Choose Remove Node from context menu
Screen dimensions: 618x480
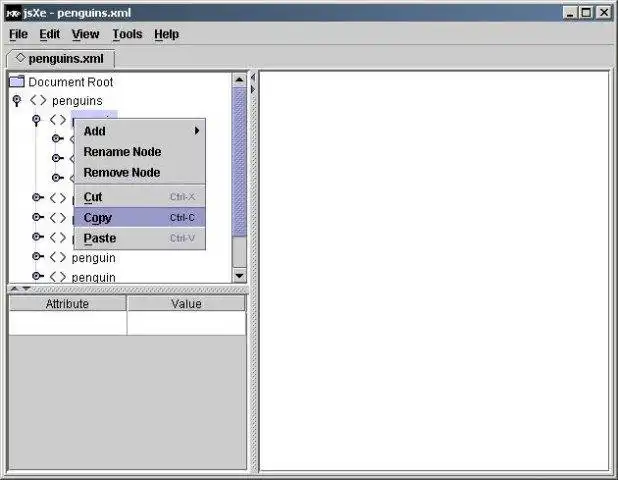click(140, 173)
